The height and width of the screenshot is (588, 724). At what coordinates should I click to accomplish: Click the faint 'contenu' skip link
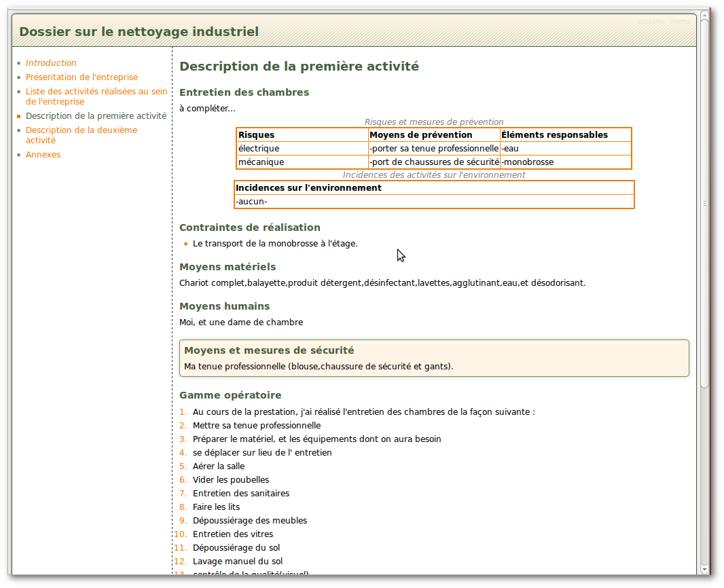pos(651,21)
